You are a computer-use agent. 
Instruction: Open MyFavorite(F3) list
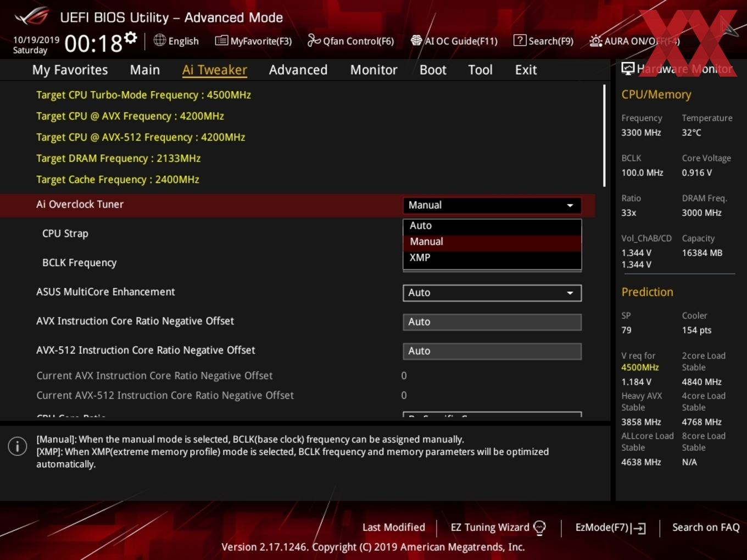tap(253, 41)
